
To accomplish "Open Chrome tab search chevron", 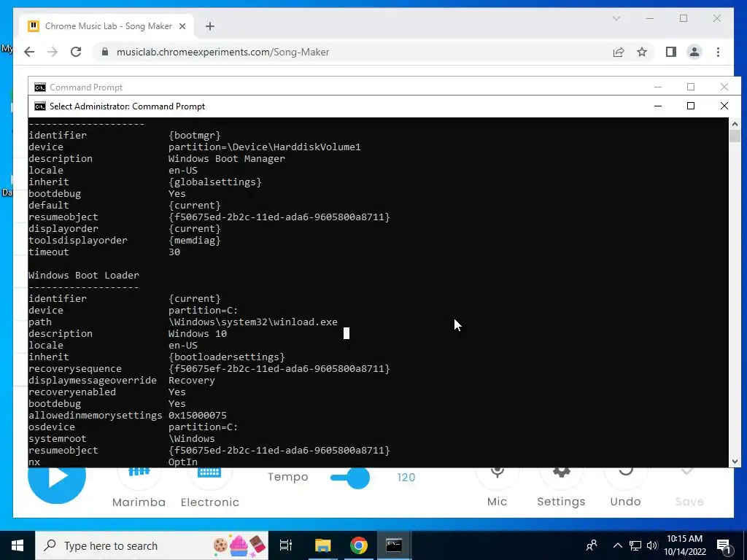I will pyautogui.click(x=616, y=18).
